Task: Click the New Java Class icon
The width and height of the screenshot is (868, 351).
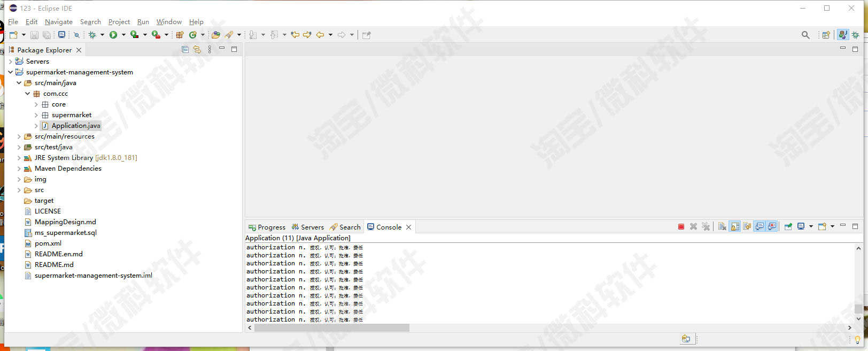Action: pyautogui.click(x=192, y=35)
